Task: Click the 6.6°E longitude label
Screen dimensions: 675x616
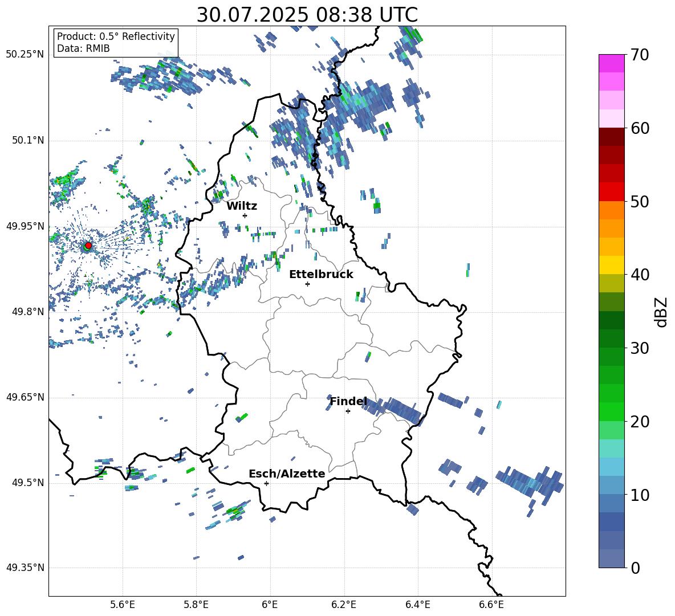Action: click(x=491, y=605)
